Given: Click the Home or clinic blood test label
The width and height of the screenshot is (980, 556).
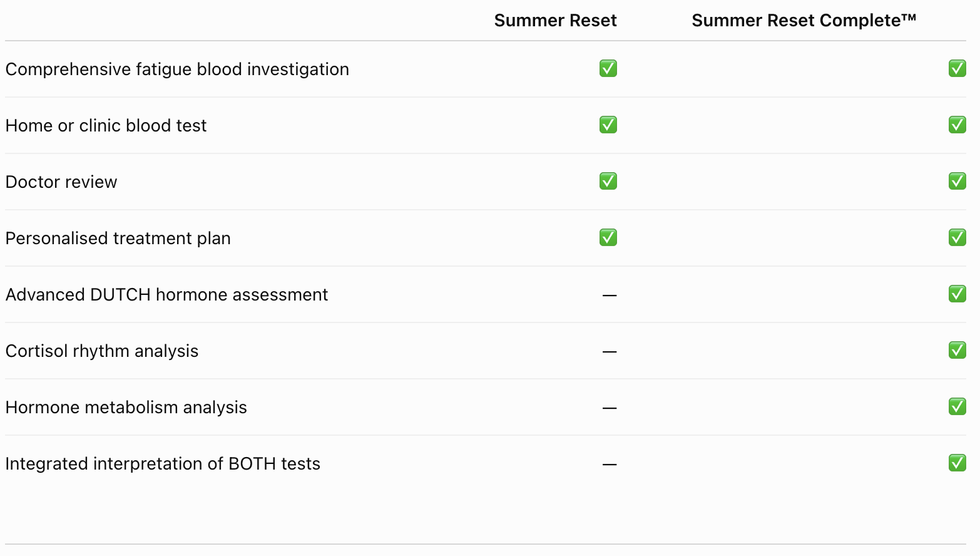Looking at the screenshot, I should (x=106, y=125).
